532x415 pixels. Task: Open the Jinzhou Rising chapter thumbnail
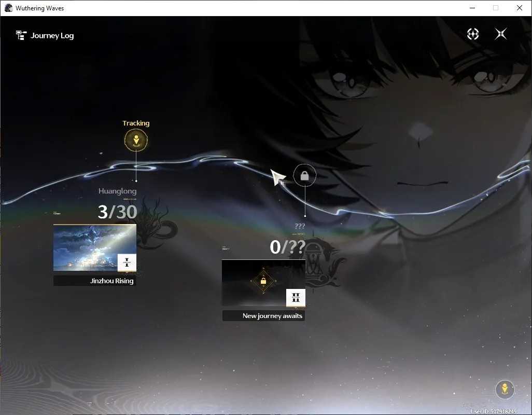(x=95, y=248)
